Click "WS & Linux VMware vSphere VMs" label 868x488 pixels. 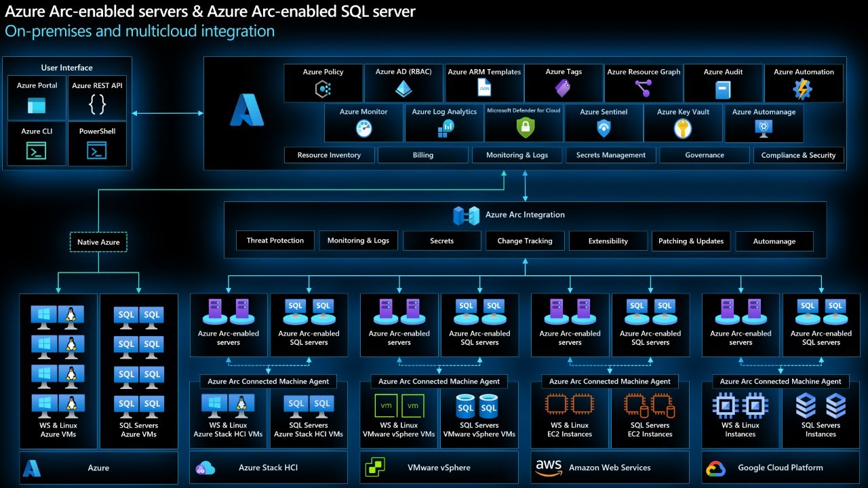click(399, 430)
